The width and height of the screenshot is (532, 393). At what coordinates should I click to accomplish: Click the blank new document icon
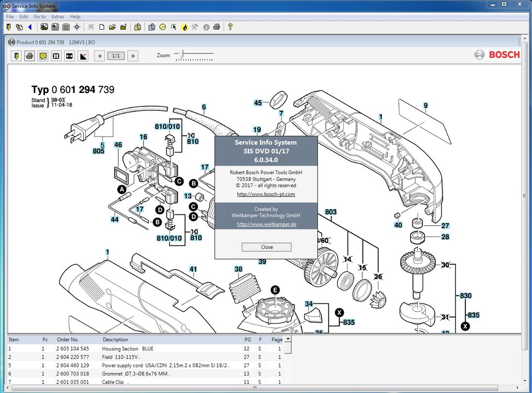[102, 27]
